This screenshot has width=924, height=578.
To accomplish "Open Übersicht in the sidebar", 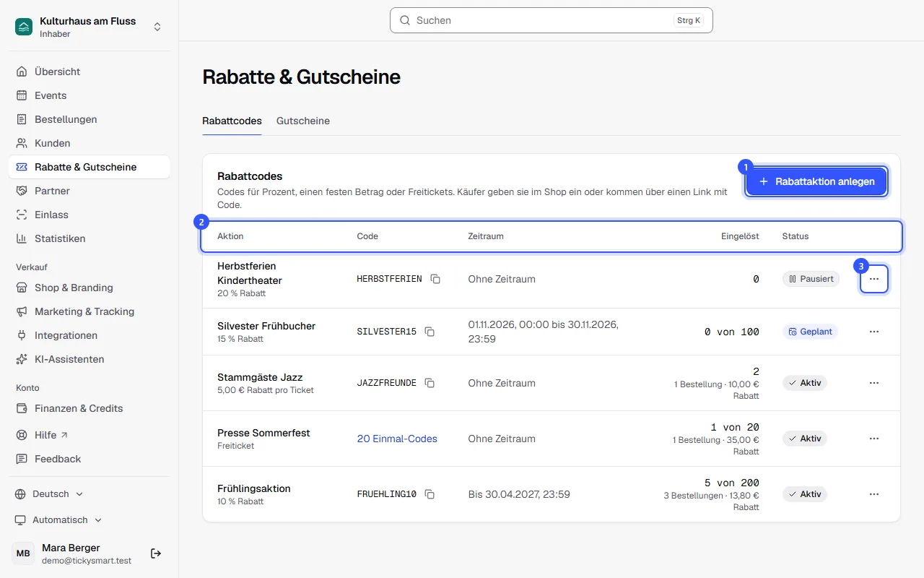I will 90,72.
